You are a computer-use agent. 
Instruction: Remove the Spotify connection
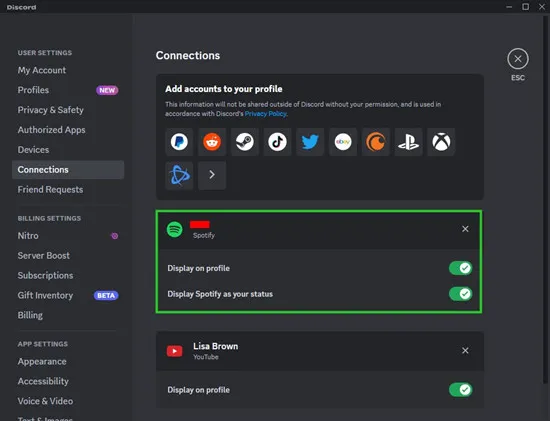click(465, 229)
